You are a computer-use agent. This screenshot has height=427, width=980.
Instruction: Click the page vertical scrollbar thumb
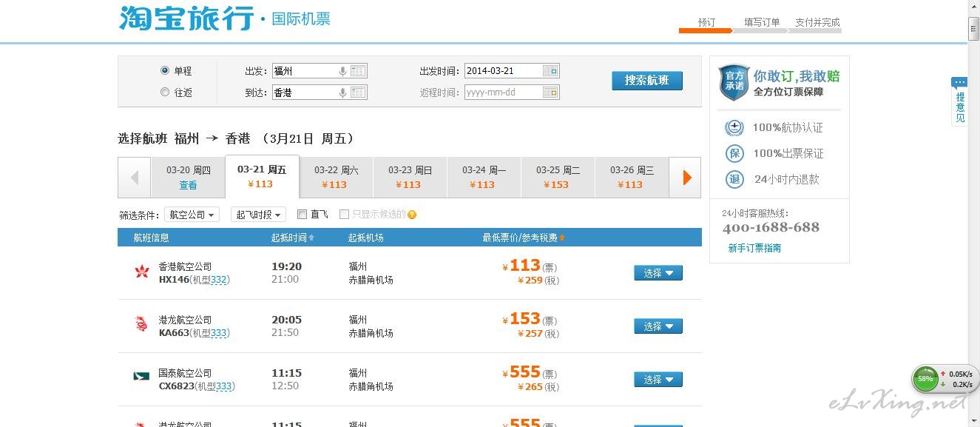(974, 28)
